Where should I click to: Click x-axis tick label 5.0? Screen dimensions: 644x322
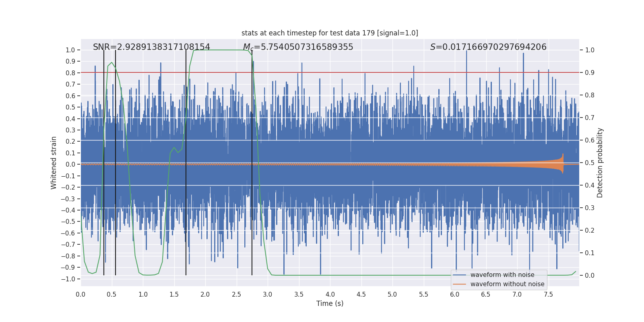click(x=392, y=295)
